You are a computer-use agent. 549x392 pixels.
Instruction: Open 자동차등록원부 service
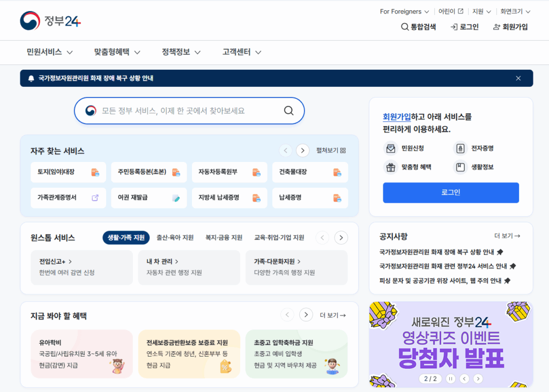point(229,172)
